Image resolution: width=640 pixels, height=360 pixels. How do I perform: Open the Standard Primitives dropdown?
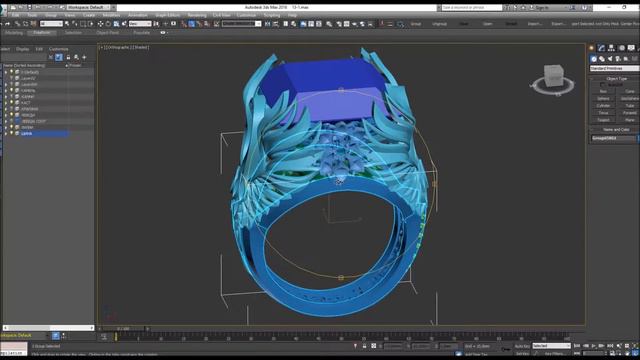[x=615, y=69]
